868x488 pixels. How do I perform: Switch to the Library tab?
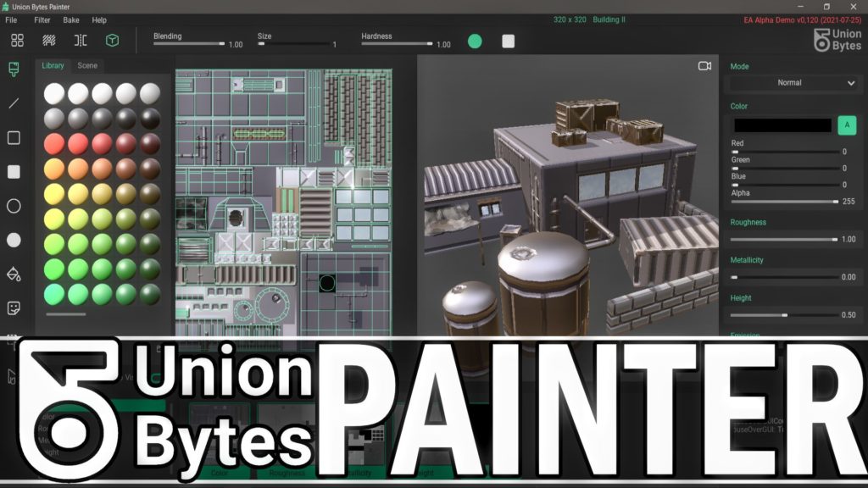tap(53, 65)
